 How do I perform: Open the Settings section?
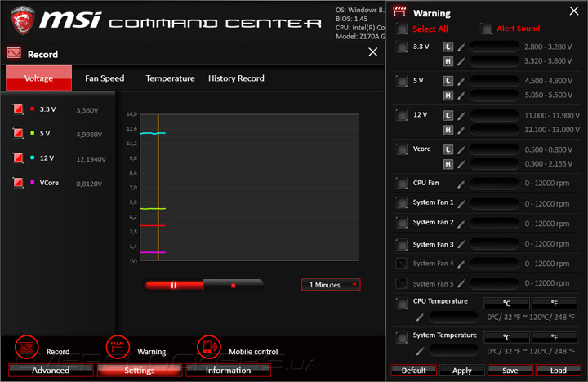[140, 370]
